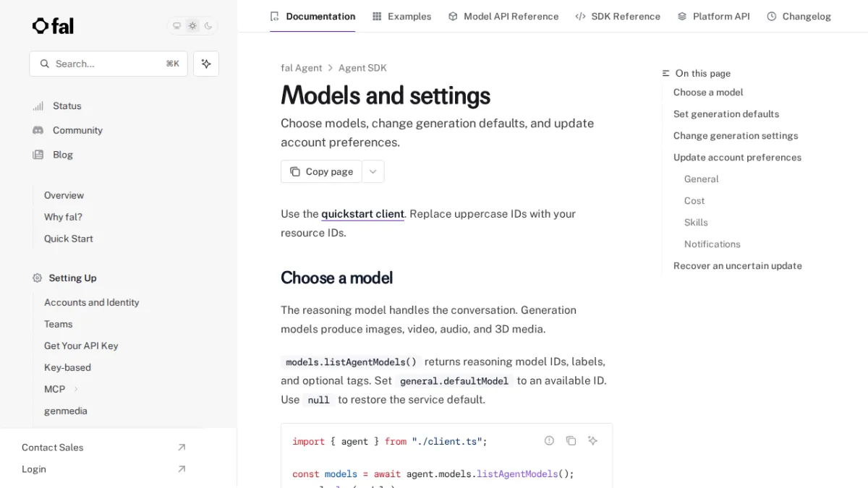This screenshot has width=868, height=488.
Task: Jump to Cost subsection
Action: (694, 201)
